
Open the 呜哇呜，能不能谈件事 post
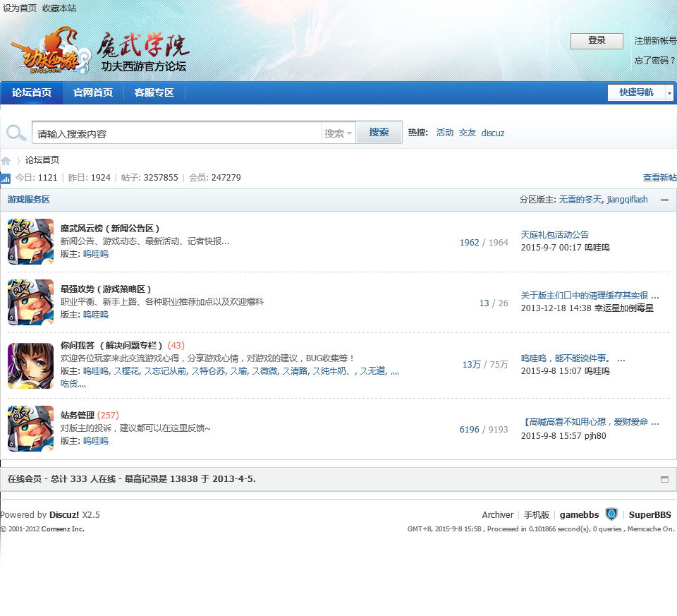pyautogui.click(x=573, y=358)
